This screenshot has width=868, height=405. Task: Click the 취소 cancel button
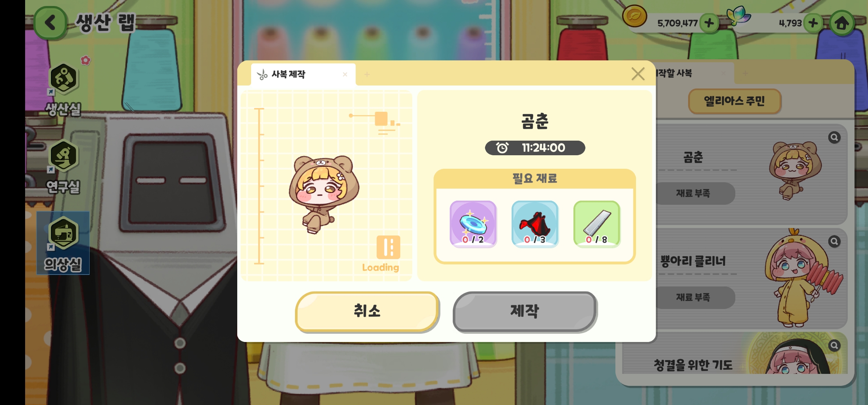pyautogui.click(x=367, y=312)
